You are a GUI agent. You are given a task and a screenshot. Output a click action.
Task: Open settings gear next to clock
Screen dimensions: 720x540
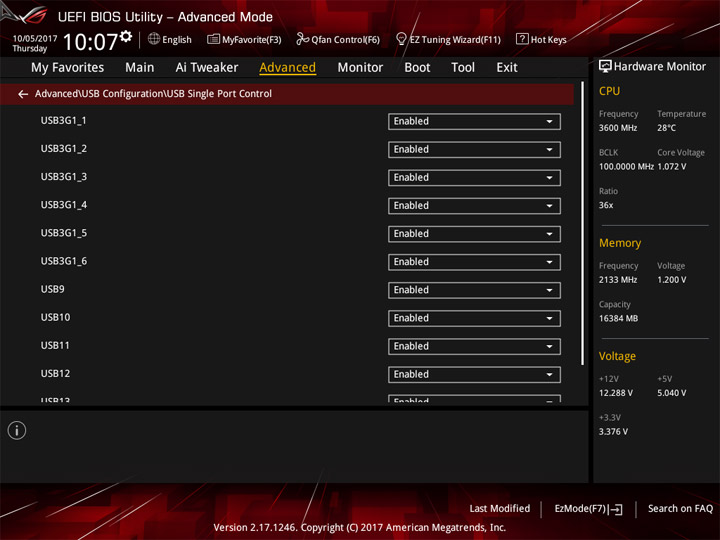(126, 36)
